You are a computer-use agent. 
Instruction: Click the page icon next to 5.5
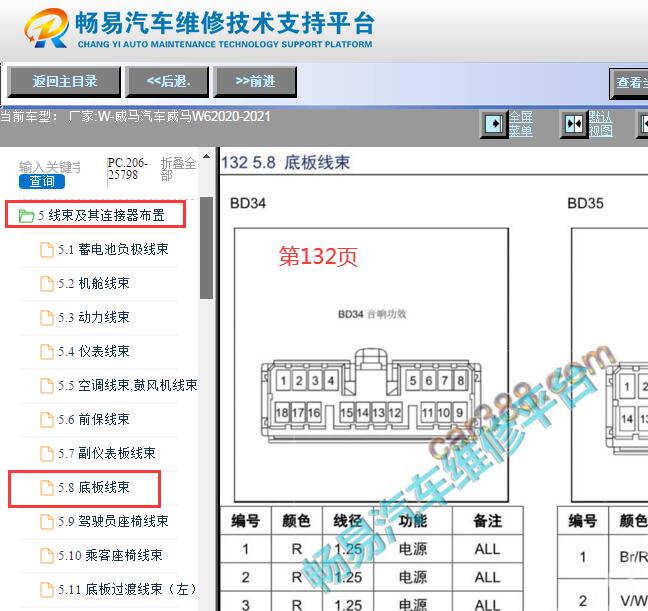tap(47, 386)
